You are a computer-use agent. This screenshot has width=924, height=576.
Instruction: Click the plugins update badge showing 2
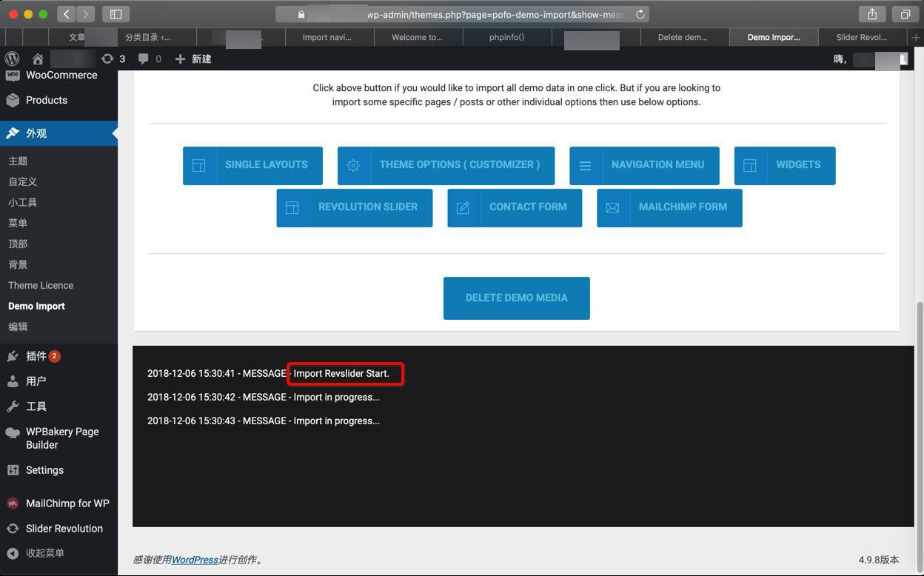click(55, 356)
